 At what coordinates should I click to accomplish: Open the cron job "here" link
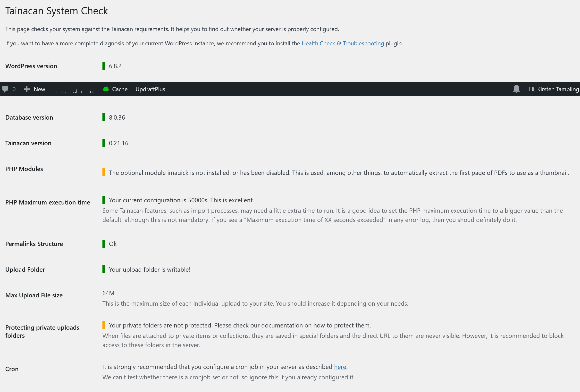340,367
